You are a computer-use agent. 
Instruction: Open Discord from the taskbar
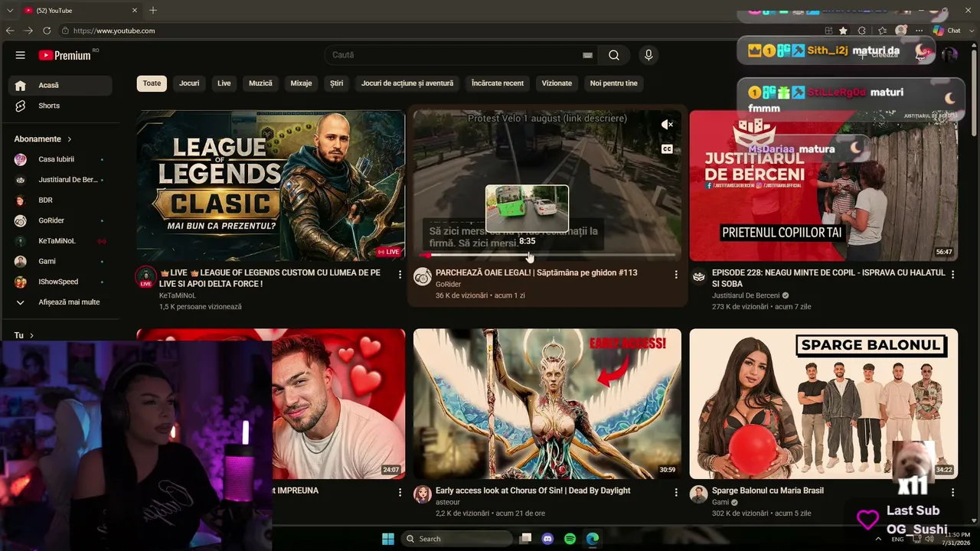(547, 539)
